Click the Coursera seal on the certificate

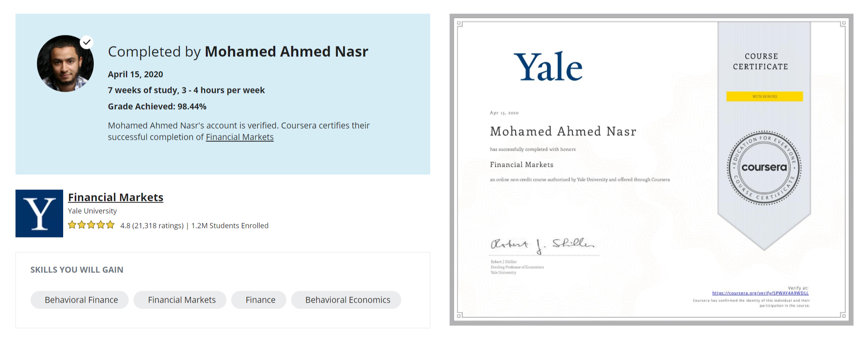pyautogui.click(x=764, y=168)
